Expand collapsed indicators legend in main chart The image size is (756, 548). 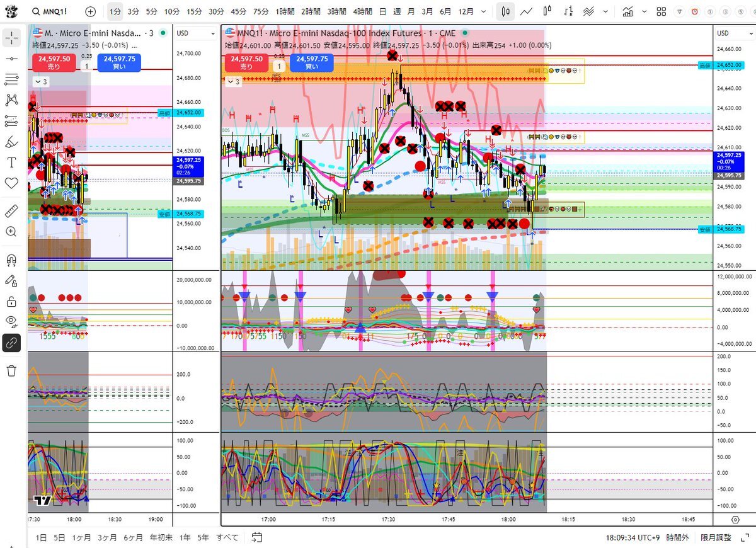pos(233,81)
